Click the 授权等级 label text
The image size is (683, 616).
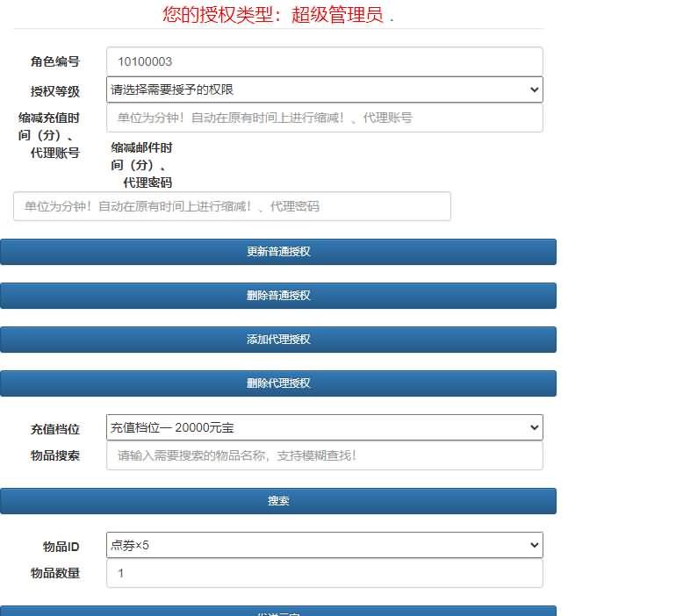tap(54, 91)
